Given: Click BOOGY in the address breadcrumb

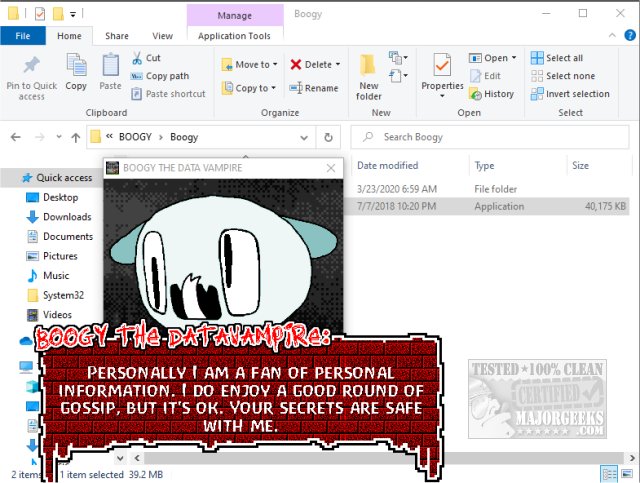Looking at the screenshot, I should (x=135, y=137).
